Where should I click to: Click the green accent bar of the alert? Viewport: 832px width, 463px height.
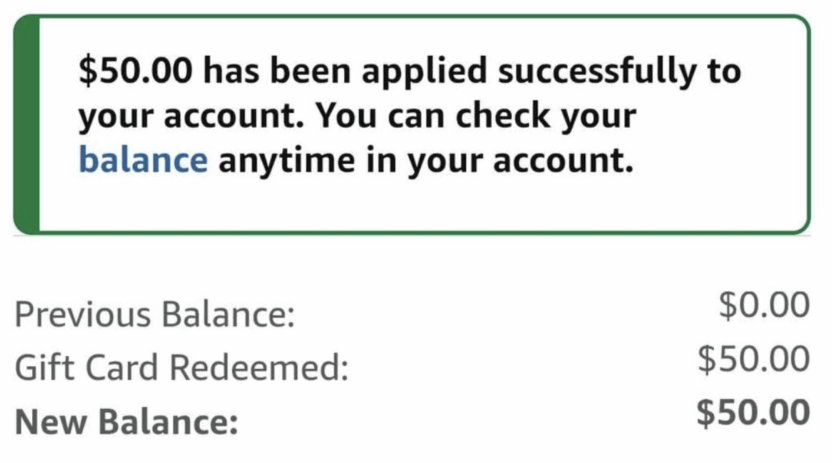pyautogui.click(x=25, y=124)
